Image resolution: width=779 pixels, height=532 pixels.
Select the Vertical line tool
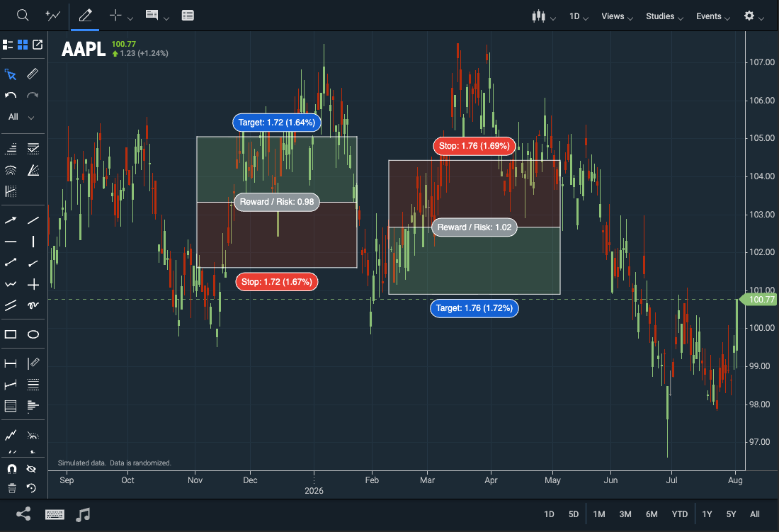click(33, 242)
